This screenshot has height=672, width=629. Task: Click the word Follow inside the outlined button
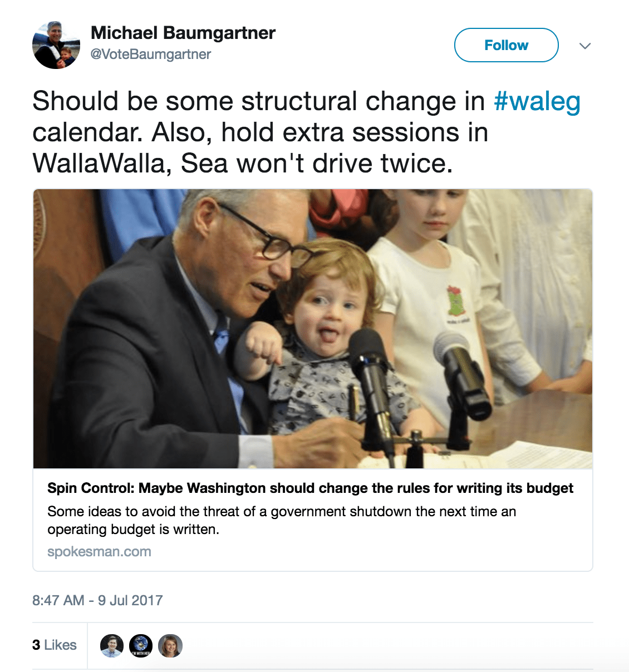point(506,45)
